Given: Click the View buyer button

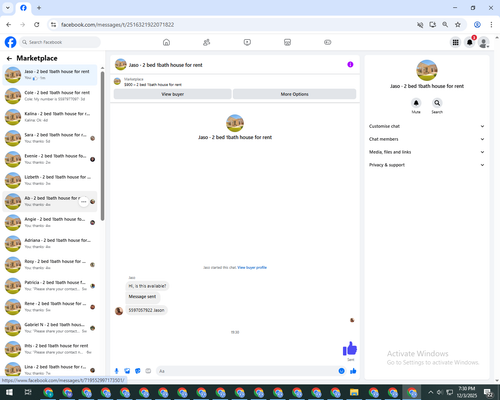Looking at the screenshot, I should click(173, 94).
